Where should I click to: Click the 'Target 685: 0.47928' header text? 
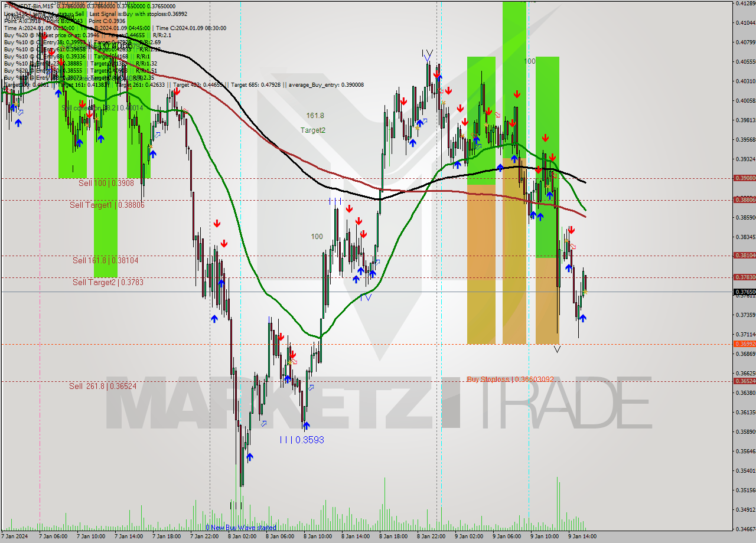click(255, 85)
